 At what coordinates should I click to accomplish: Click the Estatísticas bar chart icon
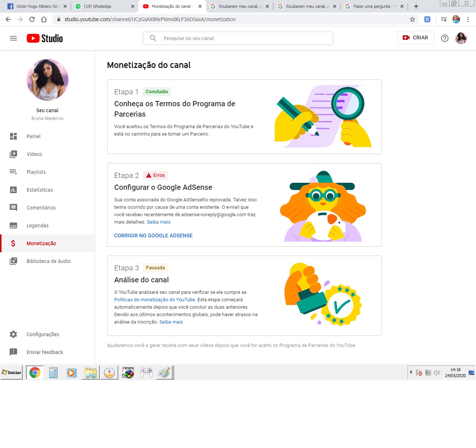pyautogui.click(x=13, y=190)
